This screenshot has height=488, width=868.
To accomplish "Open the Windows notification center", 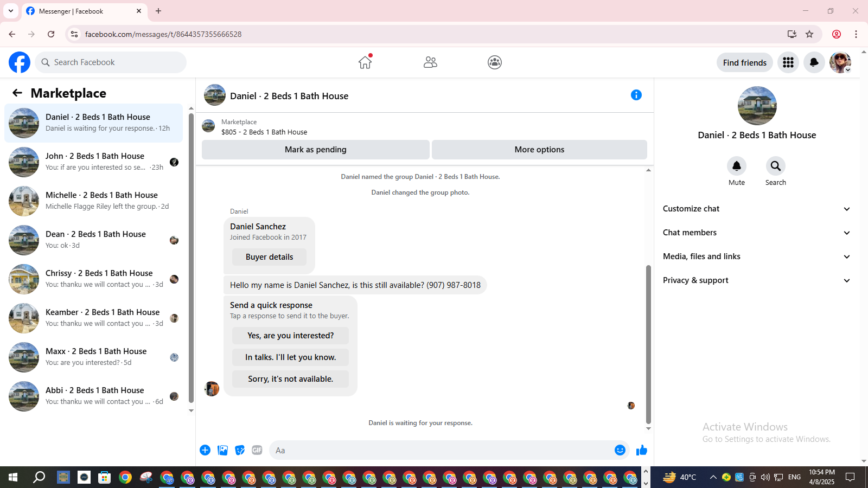I will pyautogui.click(x=850, y=477).
